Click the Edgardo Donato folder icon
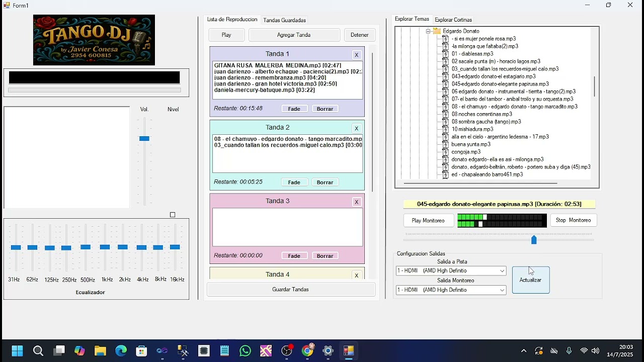Image resolution: width=644 pixels, height=362 pixels. click(437, 31)
